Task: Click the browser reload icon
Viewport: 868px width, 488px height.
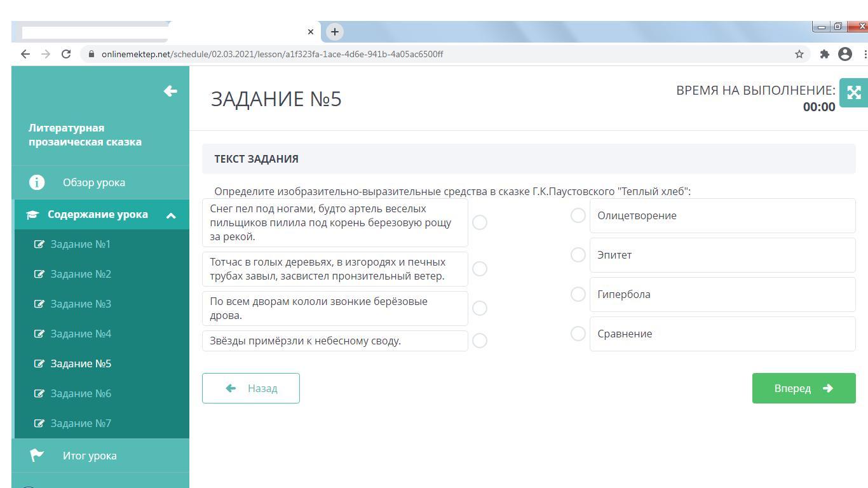Action: [x=65, y=54]
